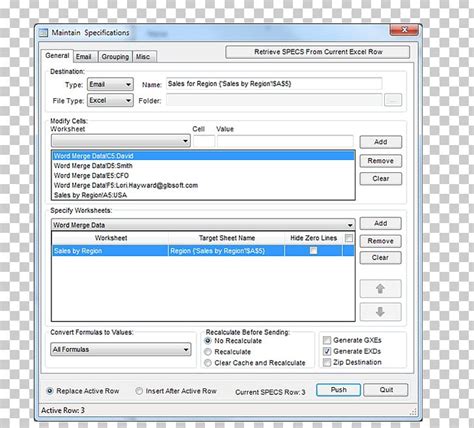Click the Sales by Region worksheet cell
This screenshot has width=474, height=428.
(x=110, y=251)
